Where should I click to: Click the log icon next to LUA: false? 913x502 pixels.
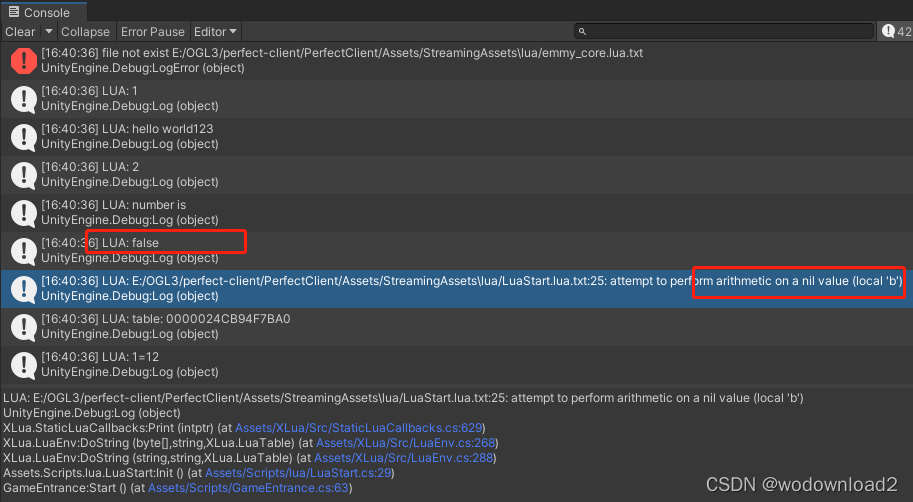pos(24,251)
